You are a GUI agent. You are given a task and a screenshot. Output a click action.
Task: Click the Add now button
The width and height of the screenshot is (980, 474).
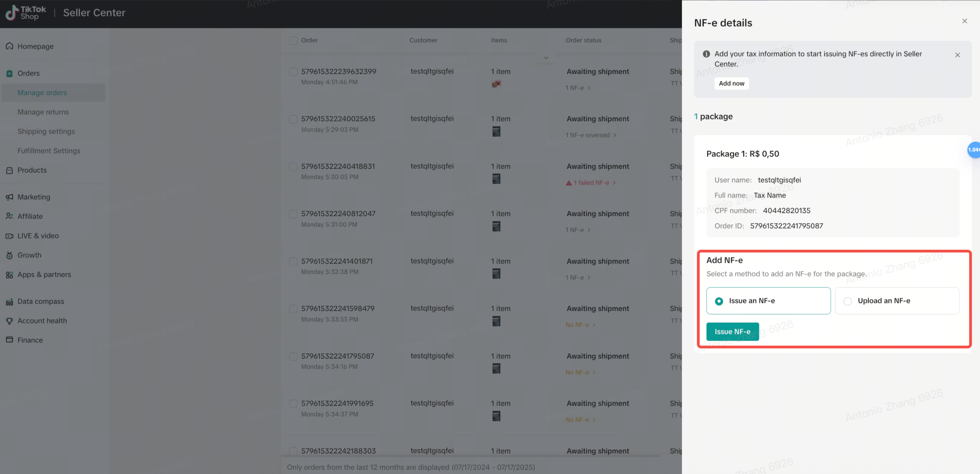point(731,83)
